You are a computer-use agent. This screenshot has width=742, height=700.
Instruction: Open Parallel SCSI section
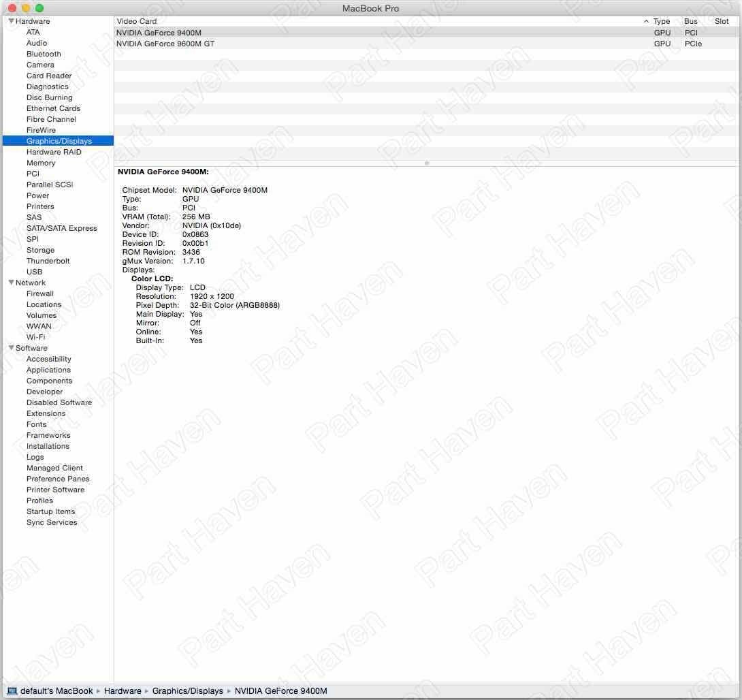click(x=50, y=185)
